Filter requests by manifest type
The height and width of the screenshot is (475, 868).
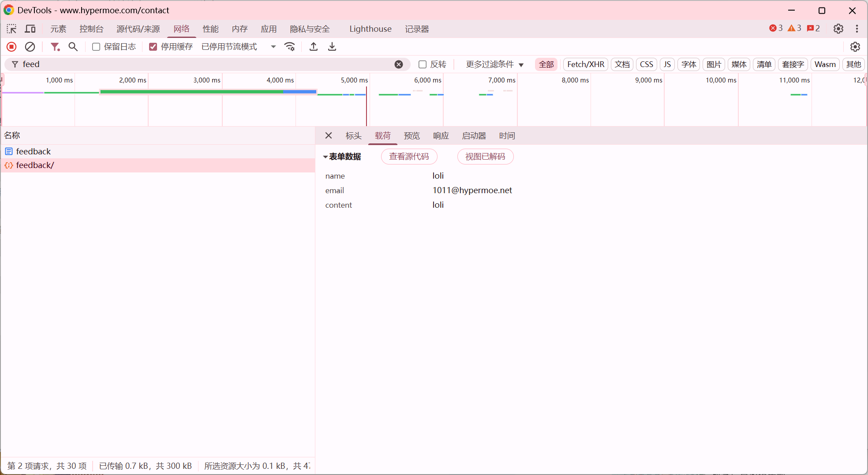tap(764, 64)
